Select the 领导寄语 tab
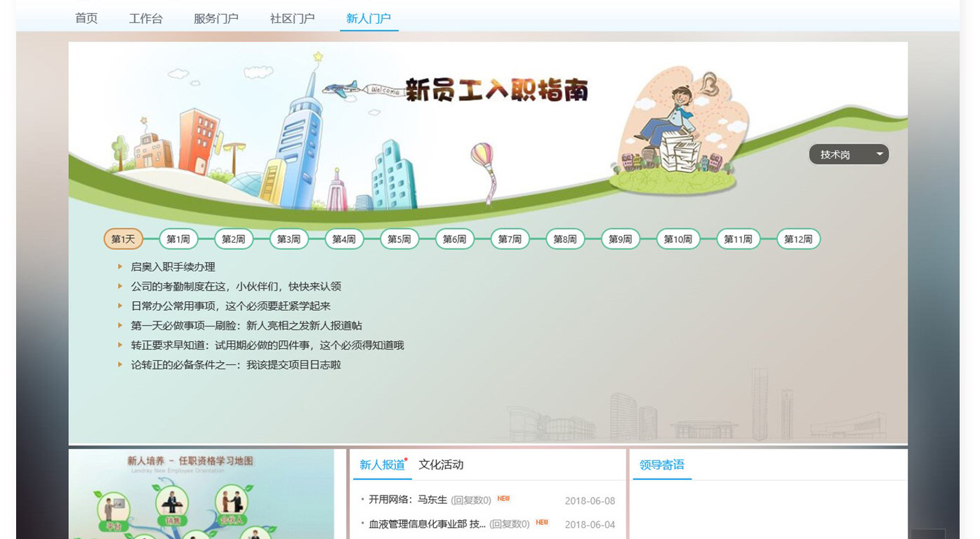The image size is (980, 539). [662, 465]
